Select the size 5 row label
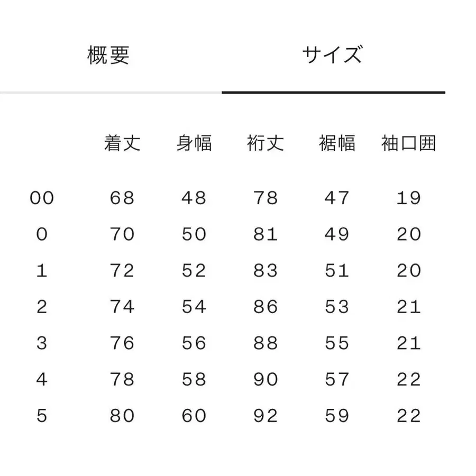476x476 pixels. pos(42,416)
